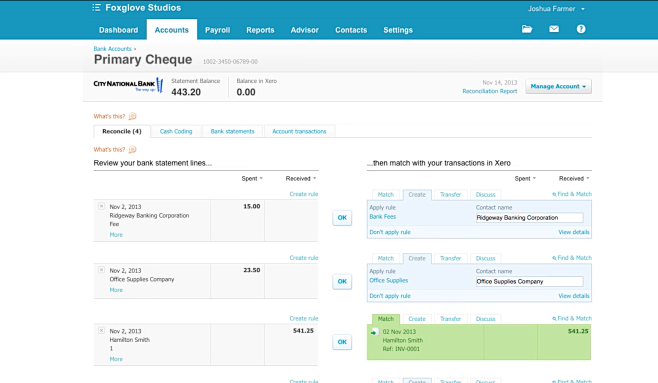This screenshot has width=658, height=383.
Task: Select Create tab for Ridgeway Banking line
Action: (x=417, y=195)
